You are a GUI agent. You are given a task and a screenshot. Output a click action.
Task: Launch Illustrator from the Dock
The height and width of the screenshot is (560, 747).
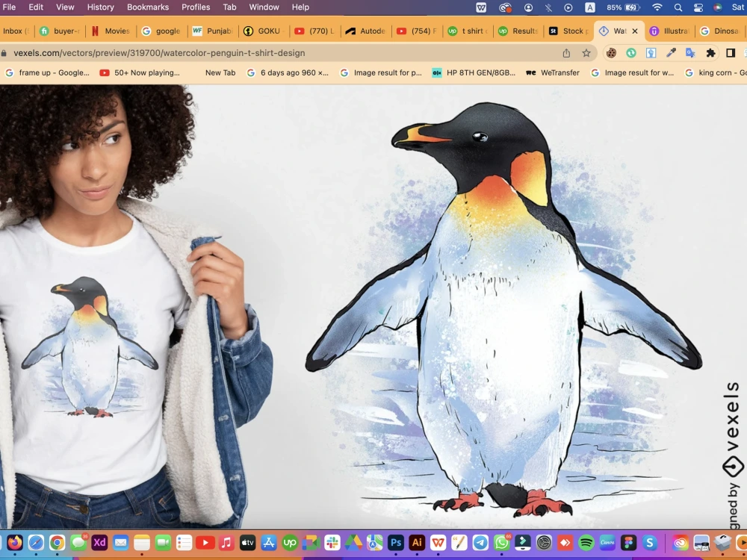417,542
